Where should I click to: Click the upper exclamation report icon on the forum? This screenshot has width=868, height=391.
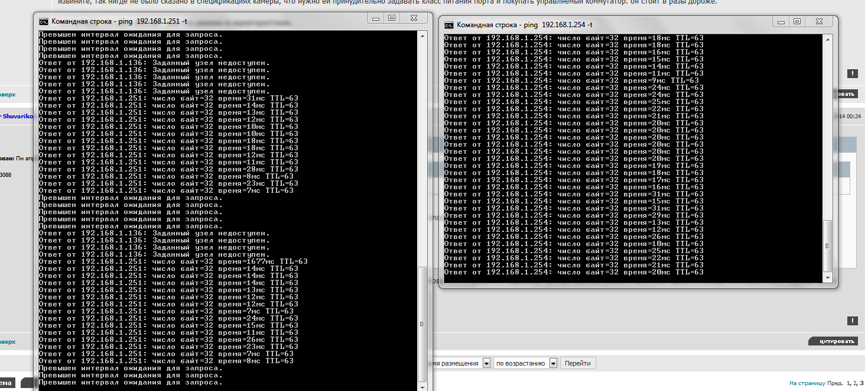(852, 74)
